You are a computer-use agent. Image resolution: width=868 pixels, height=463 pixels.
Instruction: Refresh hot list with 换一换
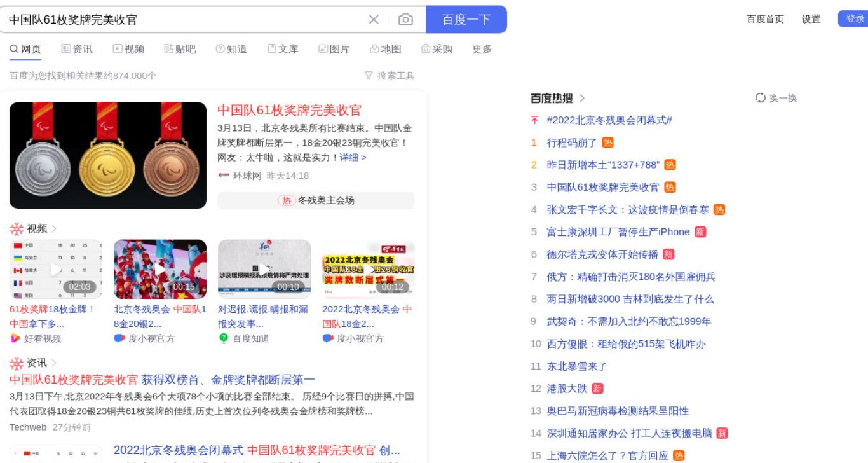point(776,98)
